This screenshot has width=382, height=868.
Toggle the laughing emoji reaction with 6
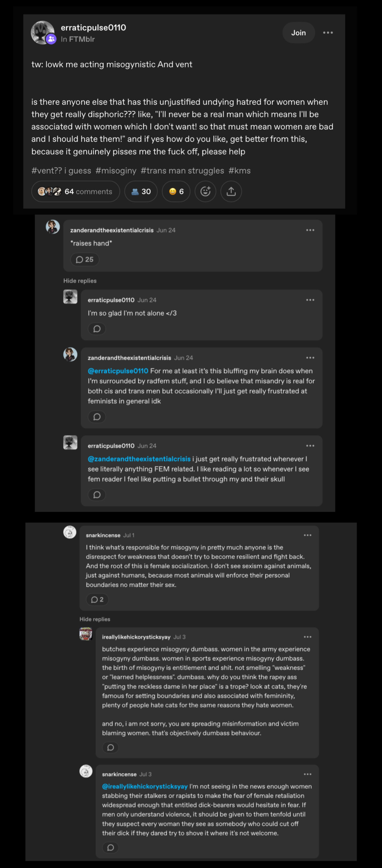pos(176,191)
